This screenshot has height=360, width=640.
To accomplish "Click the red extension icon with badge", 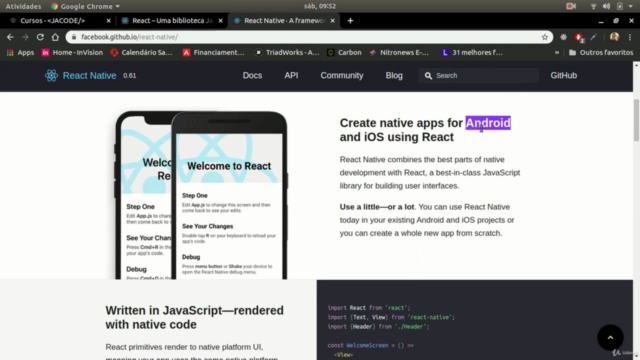I will click(579, 38).
